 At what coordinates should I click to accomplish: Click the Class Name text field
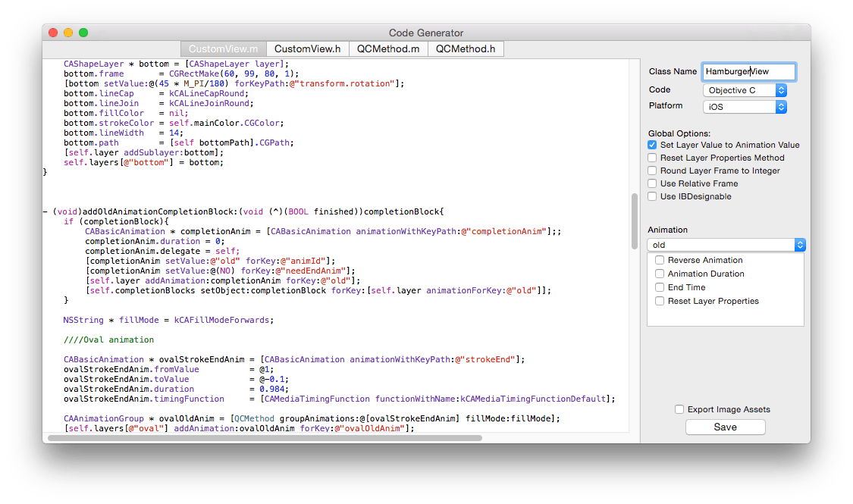[748, 71]
